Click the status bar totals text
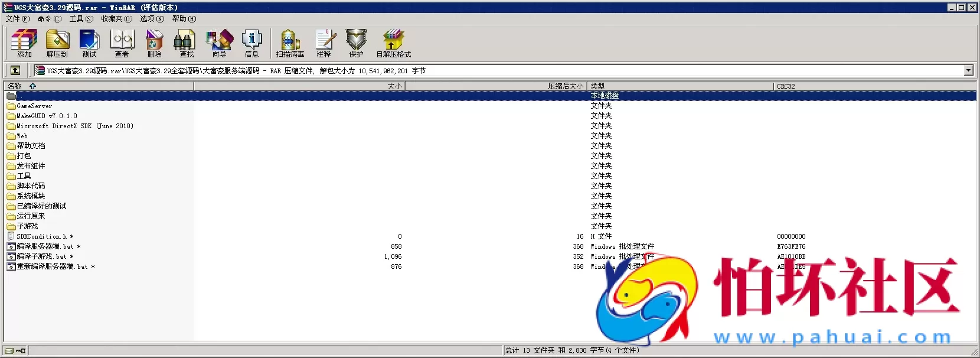980x358 pixels. (572, 350)
